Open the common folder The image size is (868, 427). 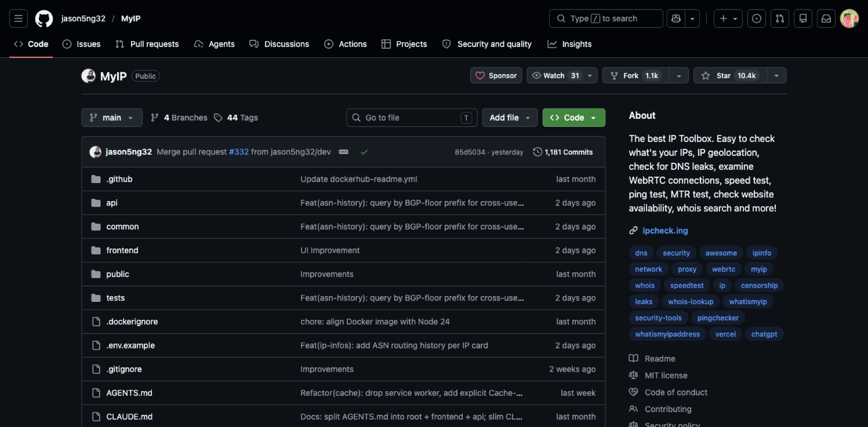(x=123, y=227)
